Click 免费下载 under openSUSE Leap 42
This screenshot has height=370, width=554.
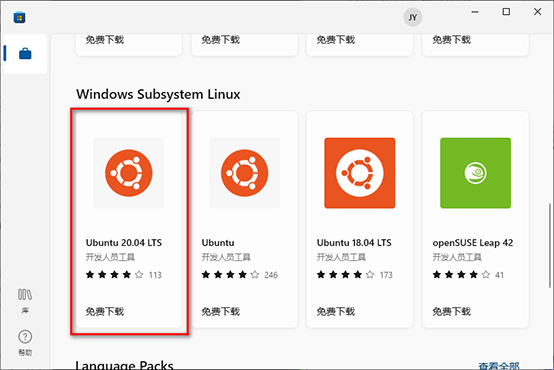[x=452, y=311]
